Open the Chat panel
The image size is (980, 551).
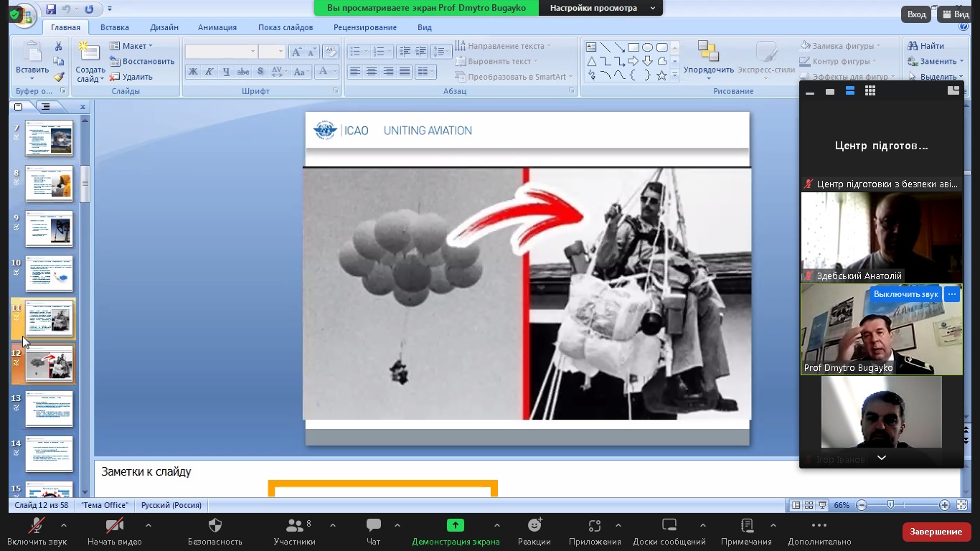pos(373,531)
